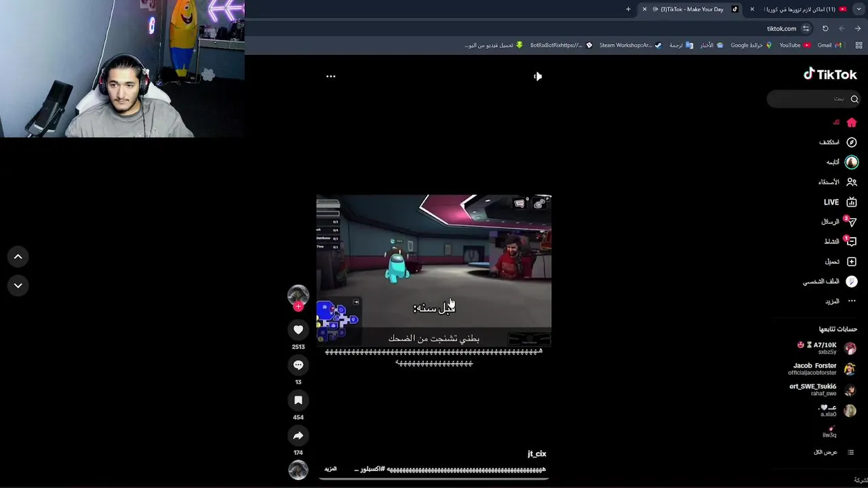Open Activity notifications icon
This screenshot has height=488, width=868.
pyautogui.click(x=852, y=241)
